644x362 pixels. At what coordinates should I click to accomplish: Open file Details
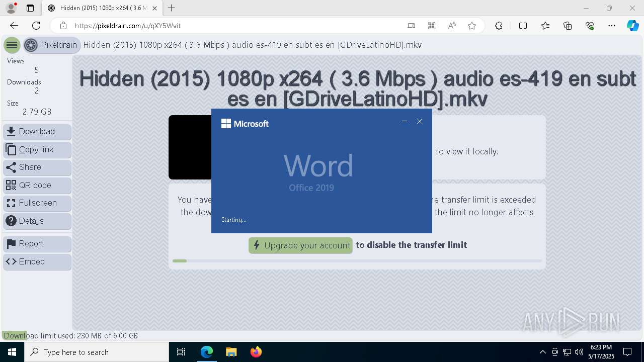pos(37,221)
